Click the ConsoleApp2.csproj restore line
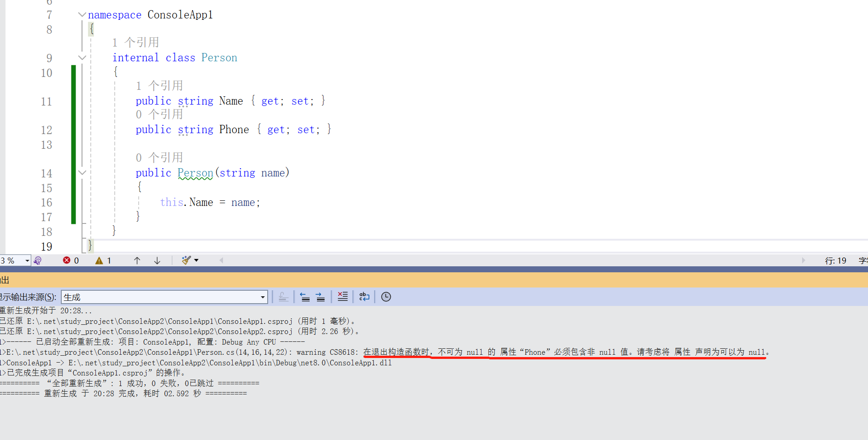This screenshot has width=868, height=440. tap(180, 331)
